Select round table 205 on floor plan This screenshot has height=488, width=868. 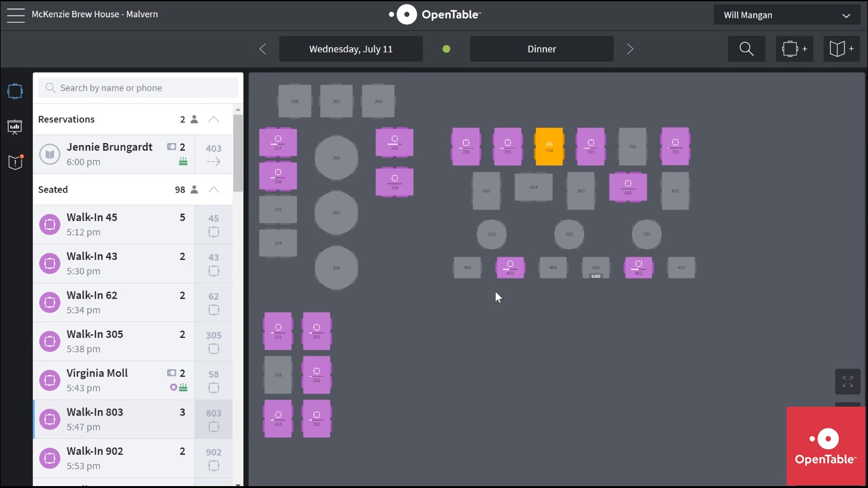pyautogui.click(x=336, y=212)
